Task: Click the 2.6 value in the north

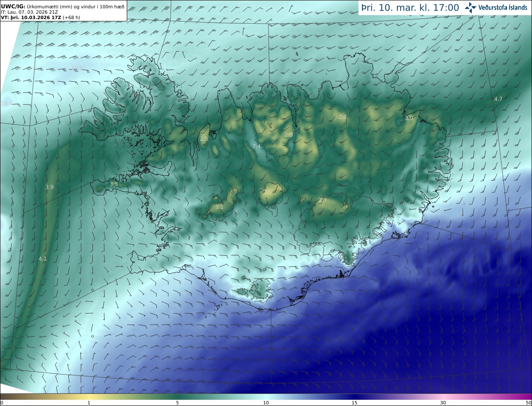Action: (x=342, y=117)
